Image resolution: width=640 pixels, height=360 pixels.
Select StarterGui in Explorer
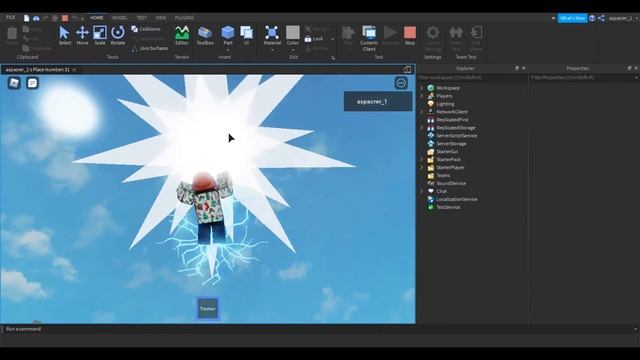(x=447, y=151)
